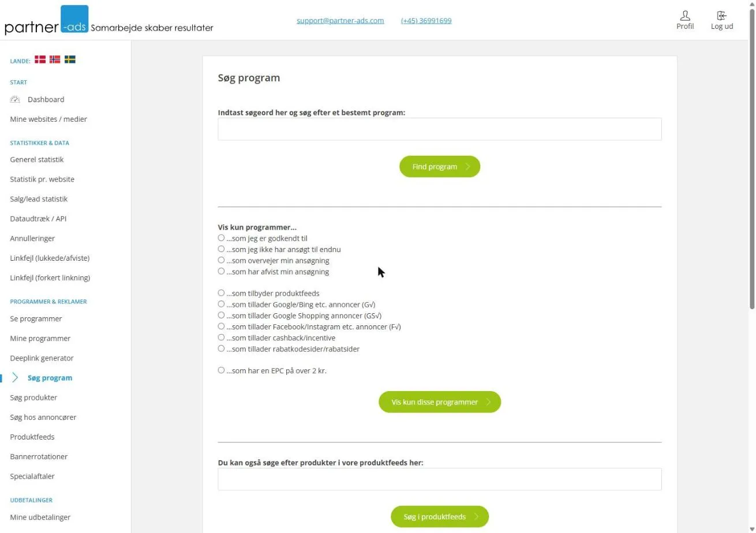Open Generel statistik in sidebar

click(x=37, y=159)
